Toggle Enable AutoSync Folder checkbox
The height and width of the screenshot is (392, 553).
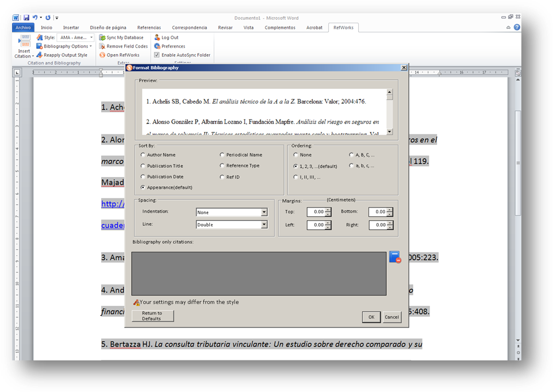click(x=157, y=55)
